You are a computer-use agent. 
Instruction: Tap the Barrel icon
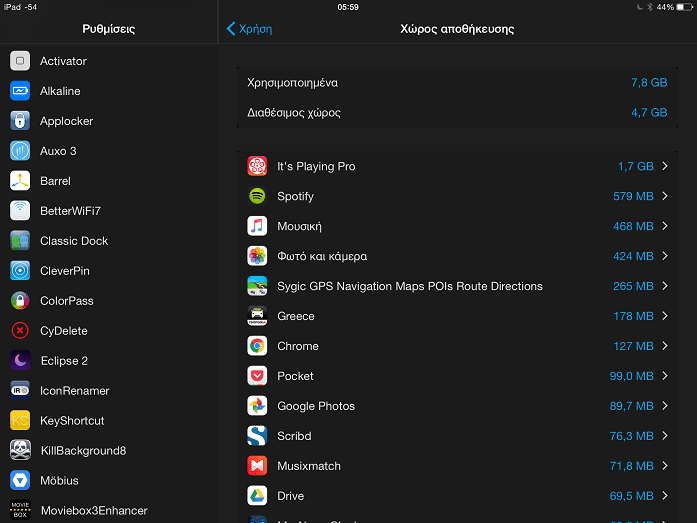[x=20, y=181]
